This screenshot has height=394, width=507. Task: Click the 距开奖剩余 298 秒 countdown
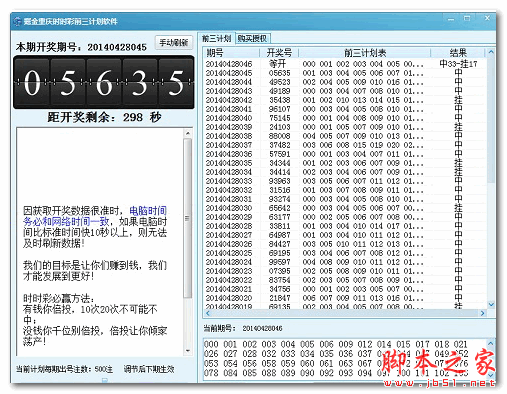pos(104,117)
